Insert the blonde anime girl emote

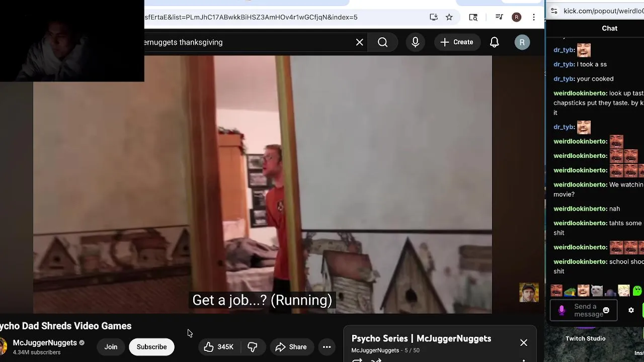tap(624, 291)
